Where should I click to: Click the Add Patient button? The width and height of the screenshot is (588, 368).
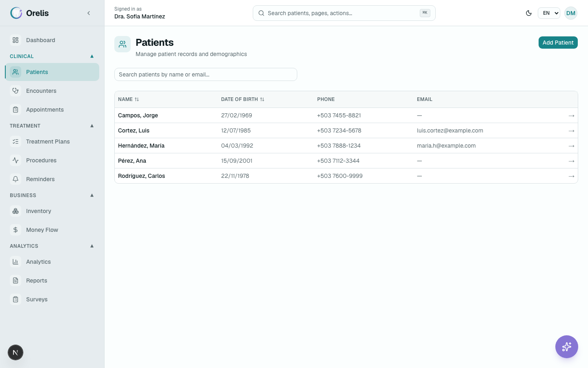[x=558, y=43]
